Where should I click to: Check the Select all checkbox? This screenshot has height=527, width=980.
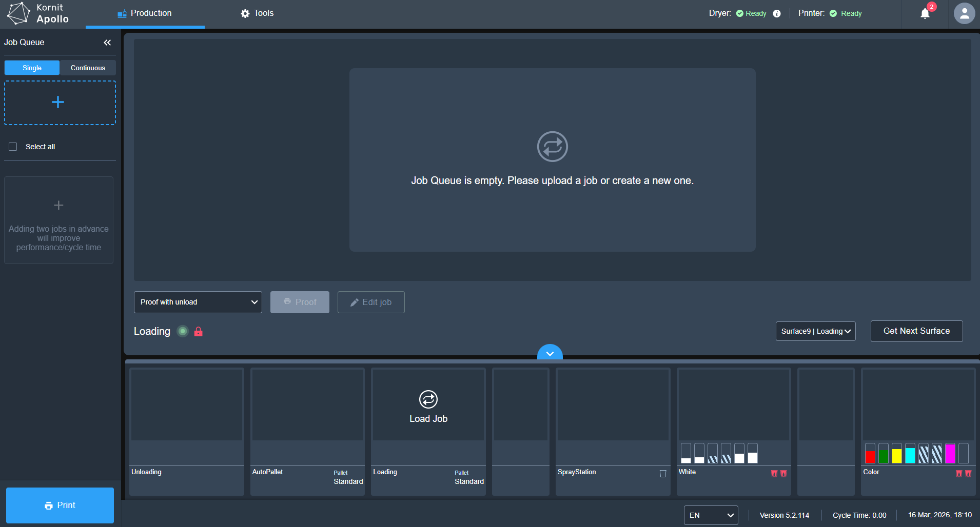pyautogui.click(x=13, y=147)
